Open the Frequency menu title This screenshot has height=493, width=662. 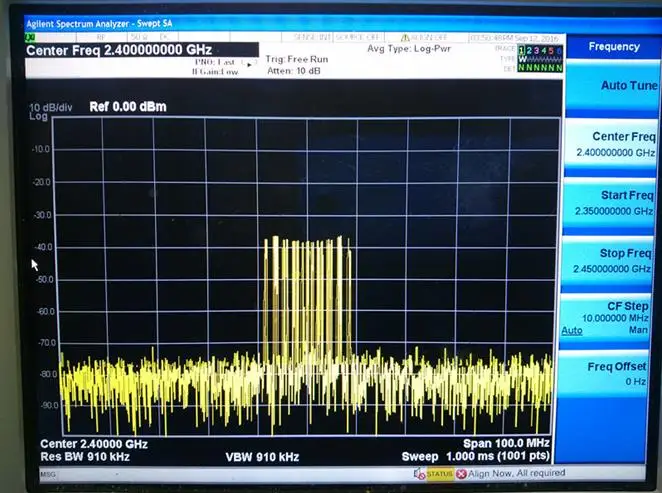(x=614, y=46)
